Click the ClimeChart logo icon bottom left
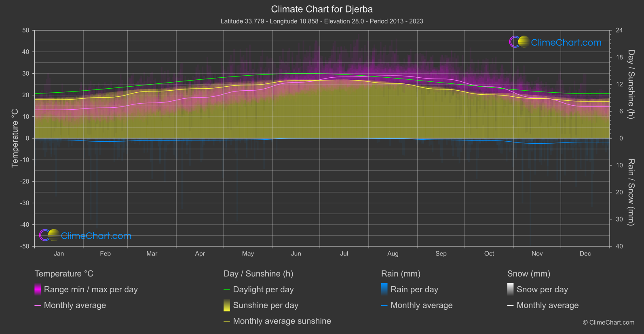The width and height of the screenshot is (644, 334). 49,235
